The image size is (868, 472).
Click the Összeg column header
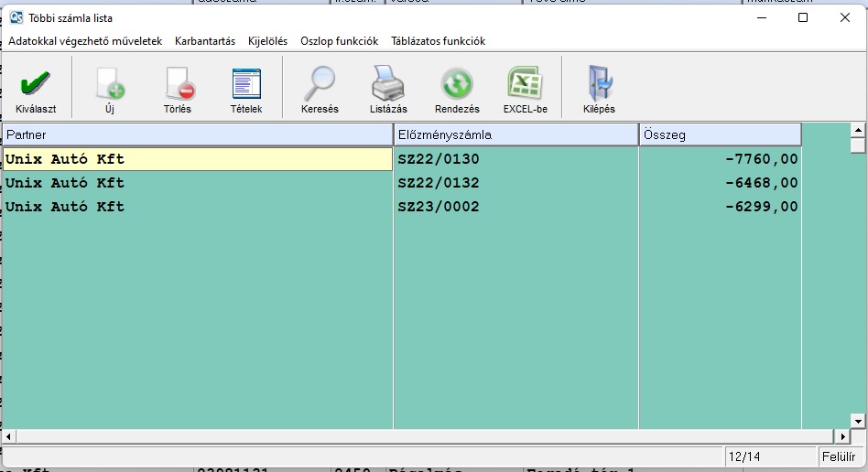click(x=720, y=134)
